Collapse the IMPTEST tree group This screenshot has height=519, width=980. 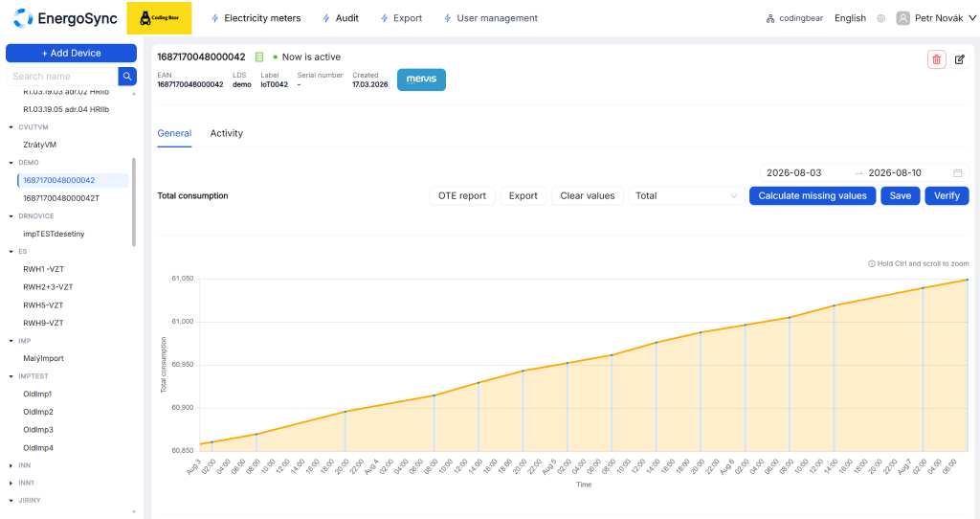(x=11, y=376)
